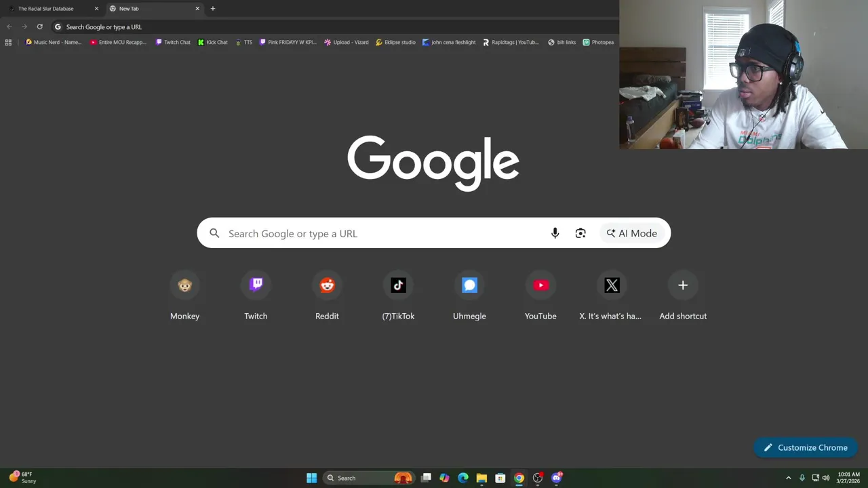868x488 pixels.
Task: Close the New Tab tab
Action: 197,9
